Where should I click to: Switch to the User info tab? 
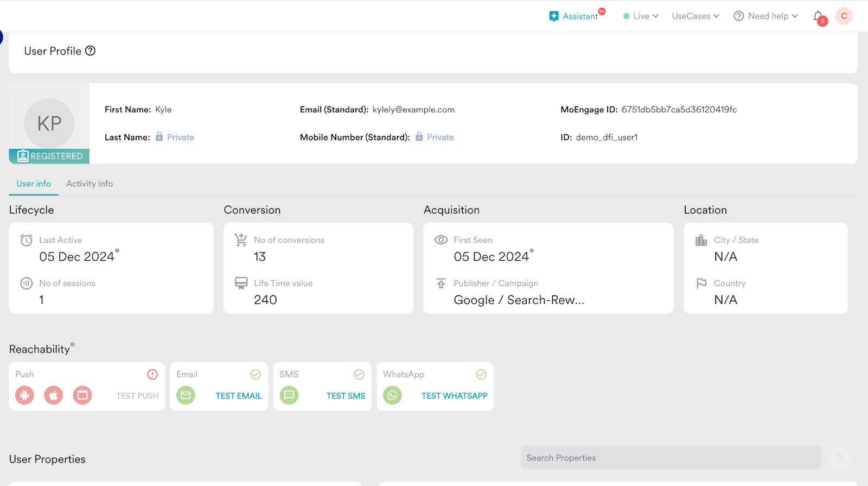click(x=34, y=184)
